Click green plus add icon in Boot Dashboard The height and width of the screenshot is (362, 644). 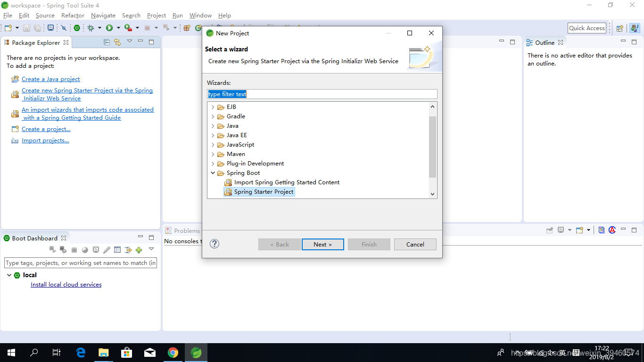[139, 250]
